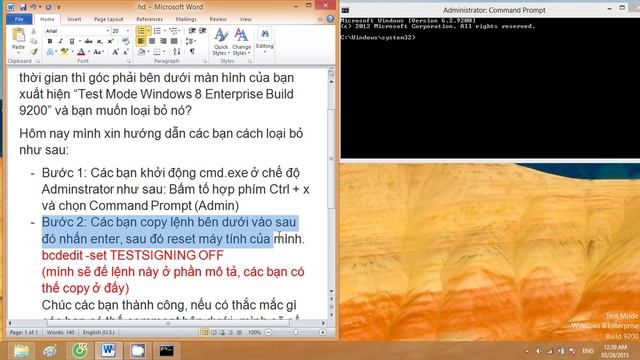The width and height of the screenshot is (640, 360).
Task: Open the File tab
Action: pyautogui.click(x=19, y=19)
